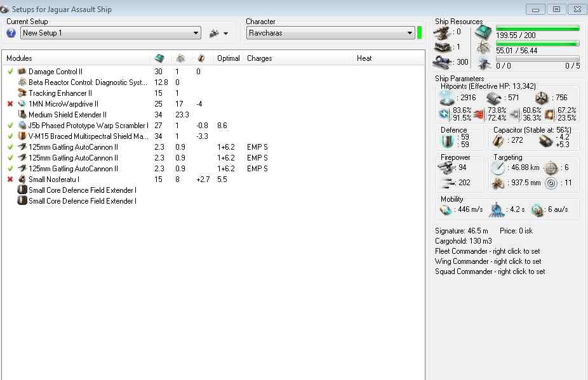
Task: Click the Small Nosferatu I icon
Action: (x=22, y=179)
